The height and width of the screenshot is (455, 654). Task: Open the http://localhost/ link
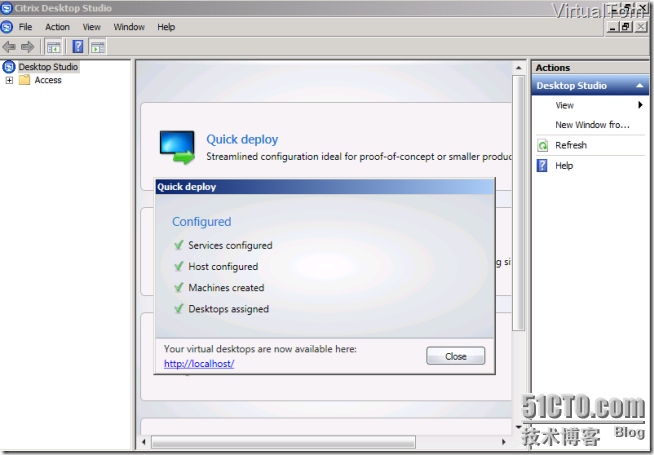pos(199,364)
